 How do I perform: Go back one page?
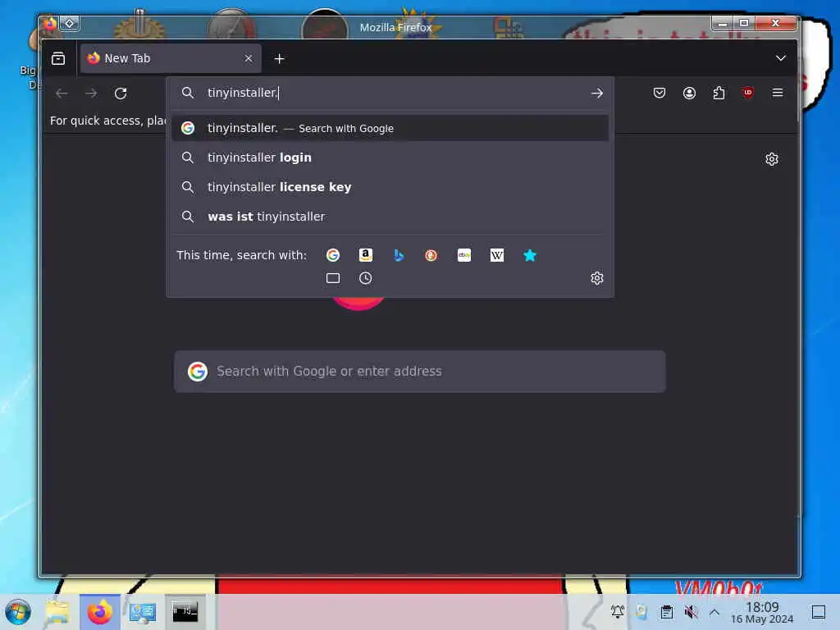[x=62, y=94]
